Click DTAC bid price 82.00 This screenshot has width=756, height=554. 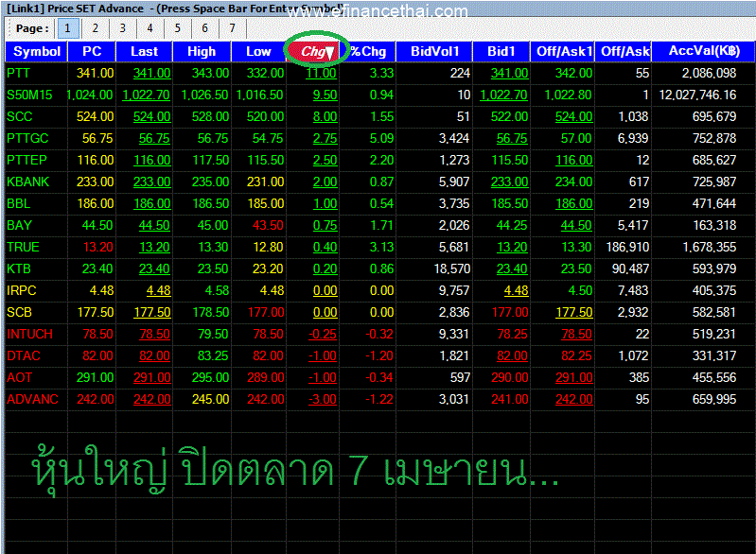[x=512, y=355]
